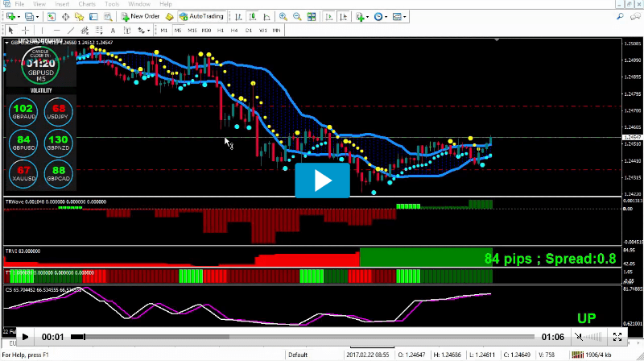Switch timeframe to D1
644x361 pixels.
pos(249,30)
